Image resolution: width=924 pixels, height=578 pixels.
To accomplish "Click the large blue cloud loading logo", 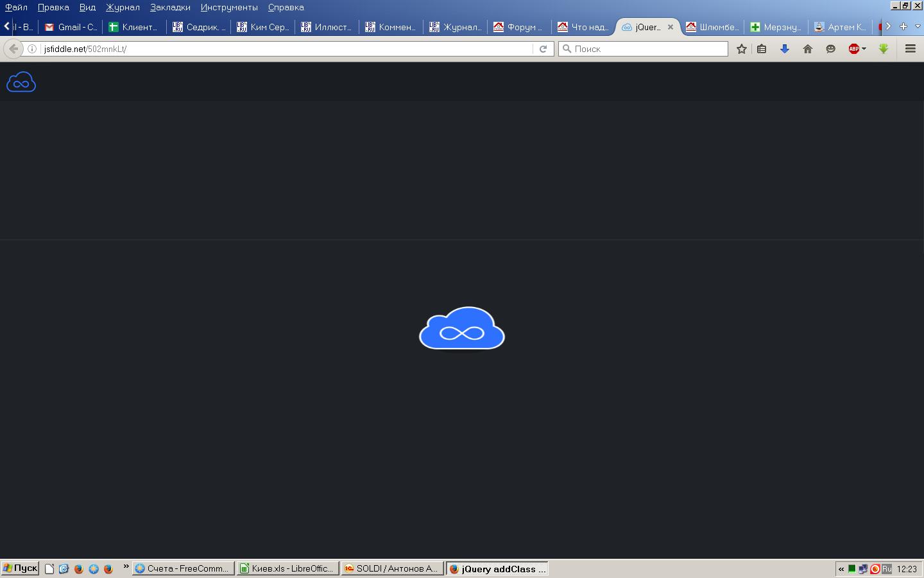I will click(x=462, y=329).
